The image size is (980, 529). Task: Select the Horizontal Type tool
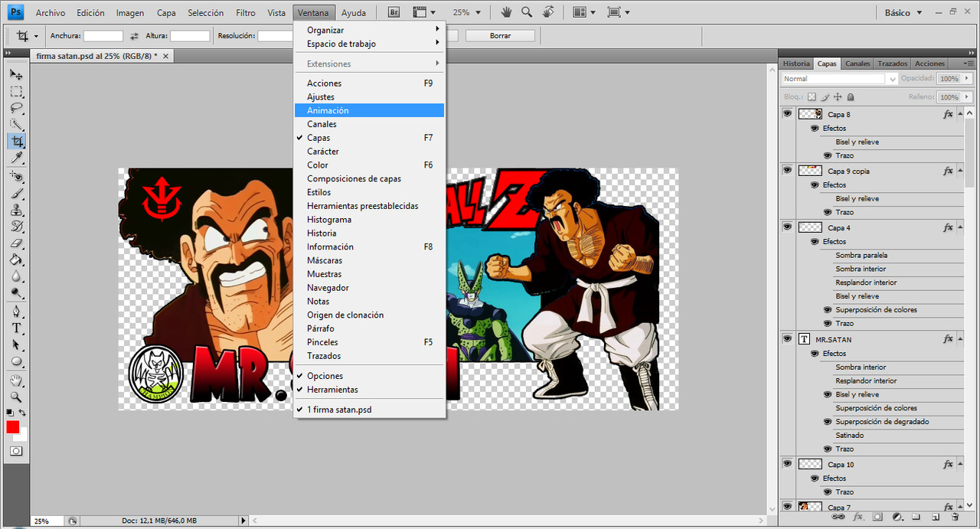pos(16,328)
